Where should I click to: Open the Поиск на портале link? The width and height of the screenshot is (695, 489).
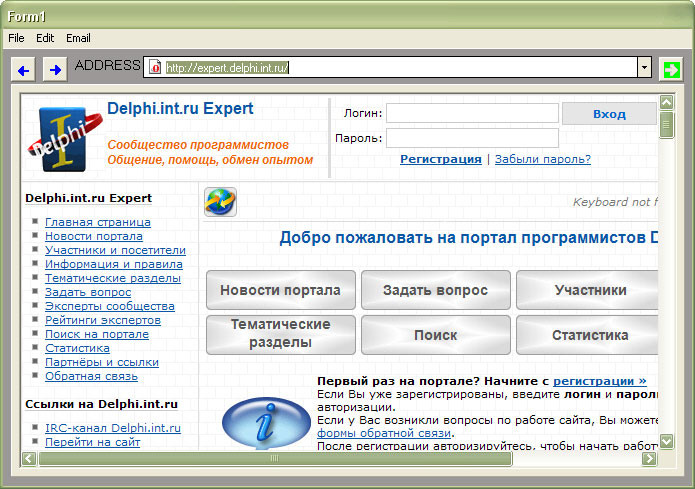coord(97,334)
